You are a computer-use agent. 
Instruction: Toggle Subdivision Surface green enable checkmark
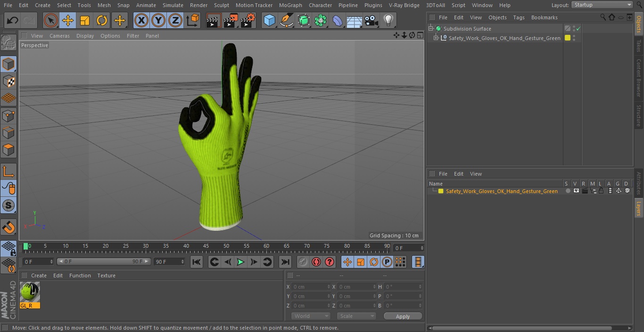[578, 29]
